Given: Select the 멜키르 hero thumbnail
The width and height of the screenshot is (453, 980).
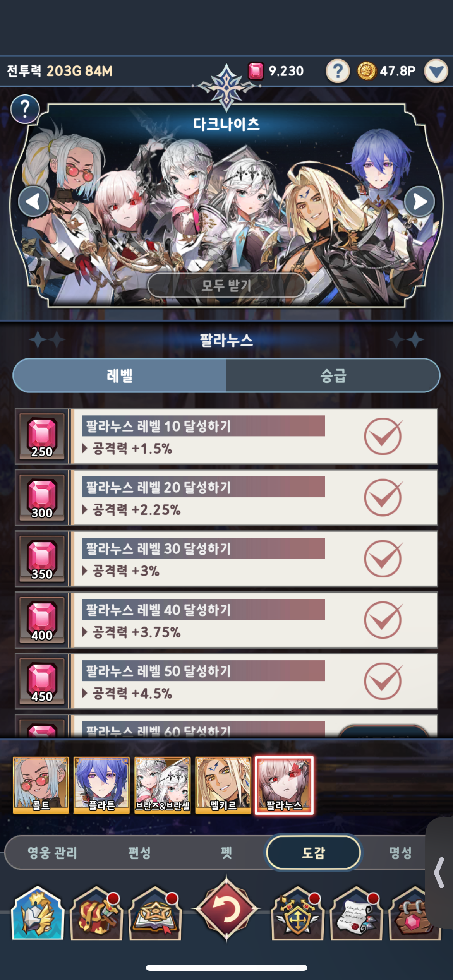Looking at the screenshot, I should point(223,785).
